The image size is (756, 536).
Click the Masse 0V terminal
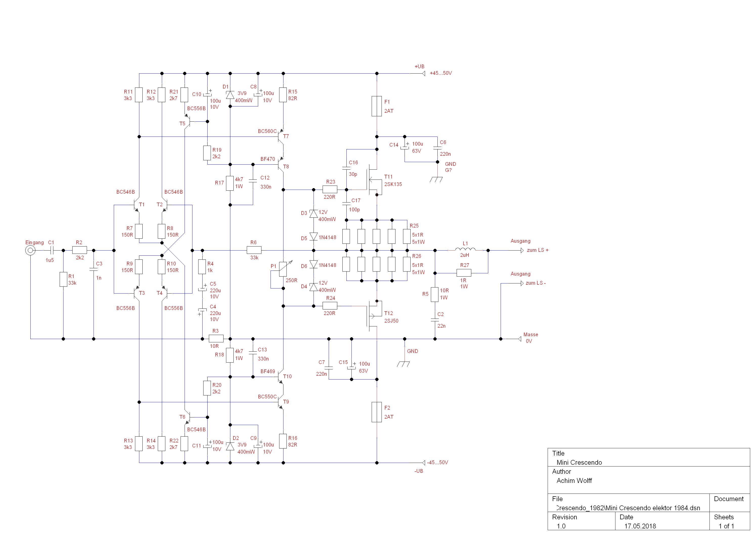[520, 339]
